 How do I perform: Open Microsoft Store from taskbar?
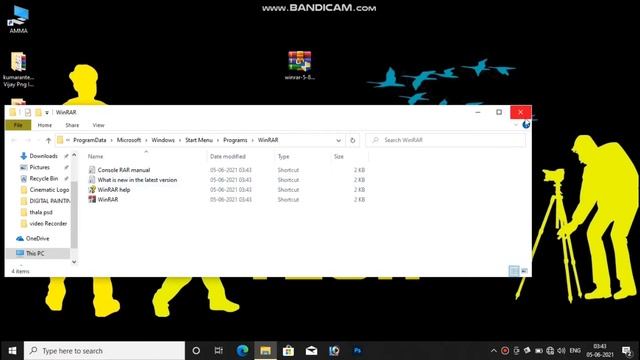(x=288, y=351)
